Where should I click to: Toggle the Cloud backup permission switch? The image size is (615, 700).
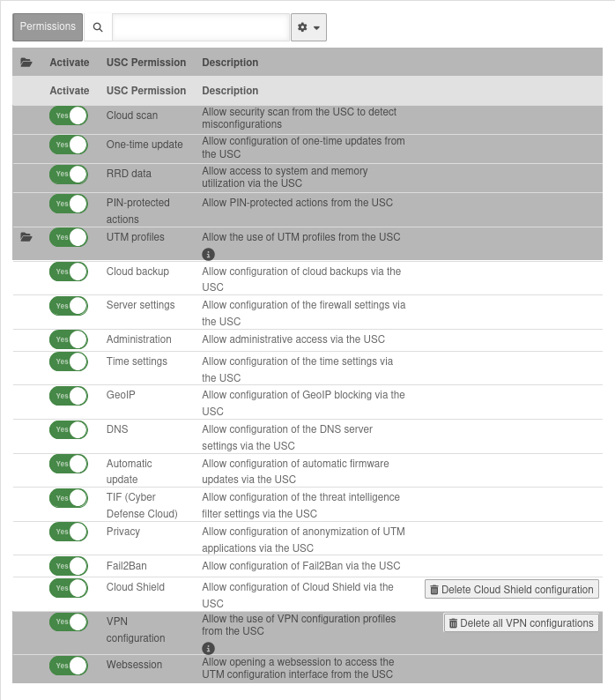69,272
